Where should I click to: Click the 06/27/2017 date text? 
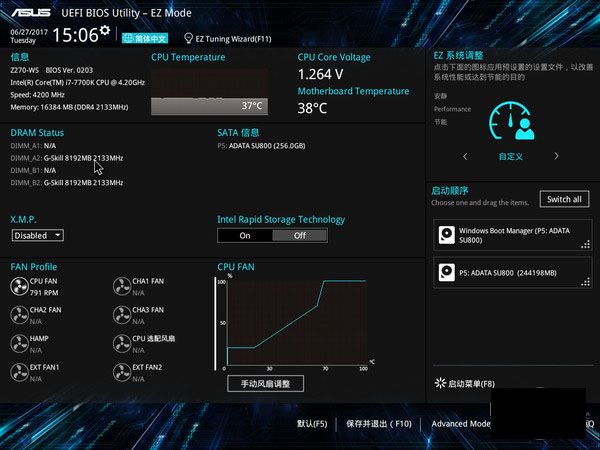click(29, 32)
